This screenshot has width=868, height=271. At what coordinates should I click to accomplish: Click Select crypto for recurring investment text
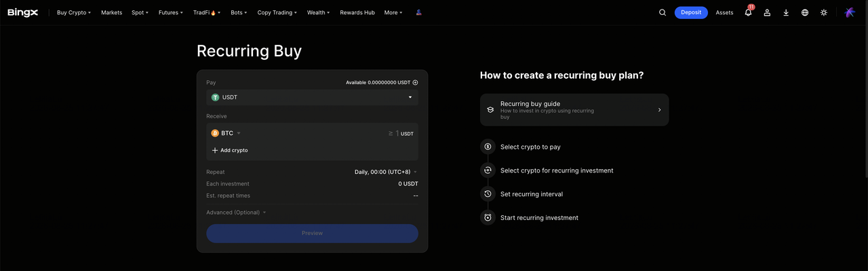pos(557,170)
